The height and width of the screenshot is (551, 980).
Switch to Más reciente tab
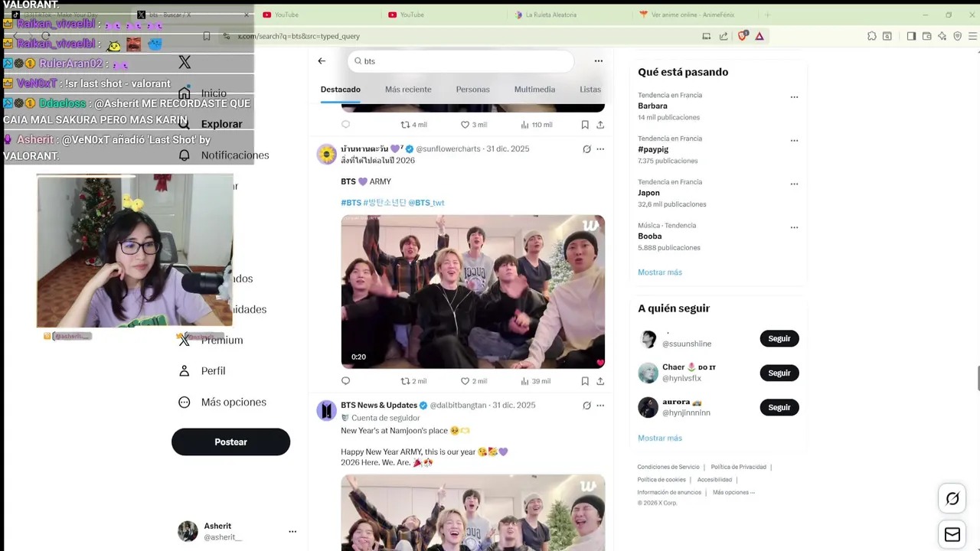408,90
